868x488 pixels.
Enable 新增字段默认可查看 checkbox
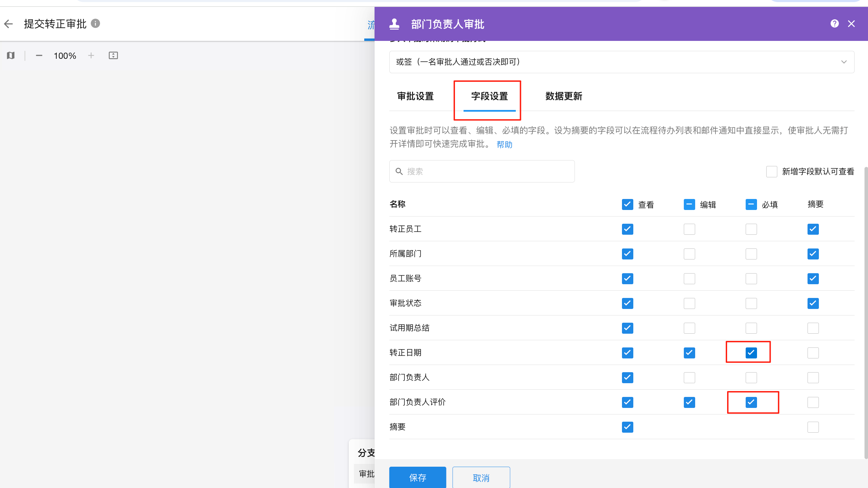(771, 171)
